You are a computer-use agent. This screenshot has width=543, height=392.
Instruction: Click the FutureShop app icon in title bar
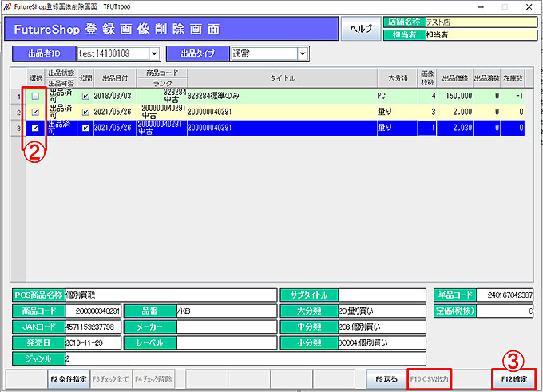[x=6, y=6]
